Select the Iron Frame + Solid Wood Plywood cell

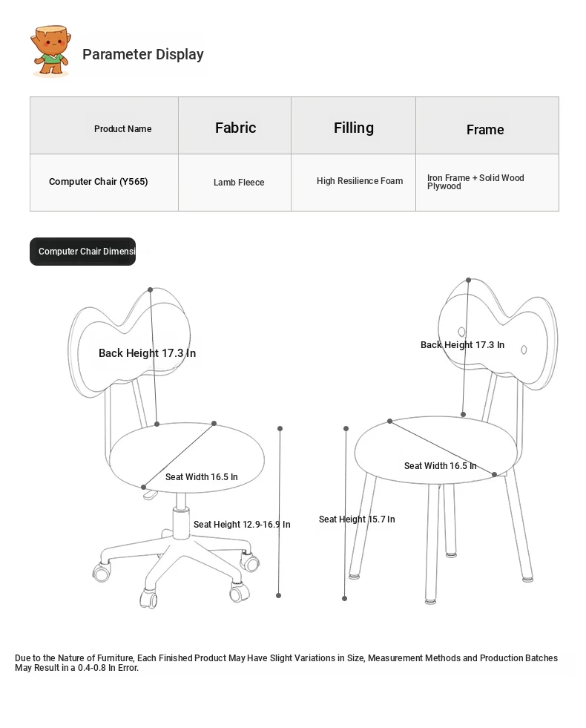click(475, 182)
